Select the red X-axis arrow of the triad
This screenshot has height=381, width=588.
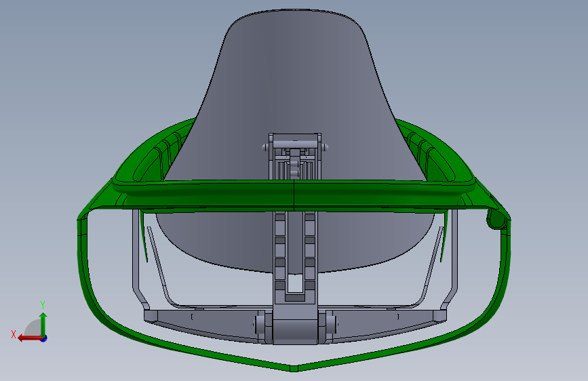point(29,338)
